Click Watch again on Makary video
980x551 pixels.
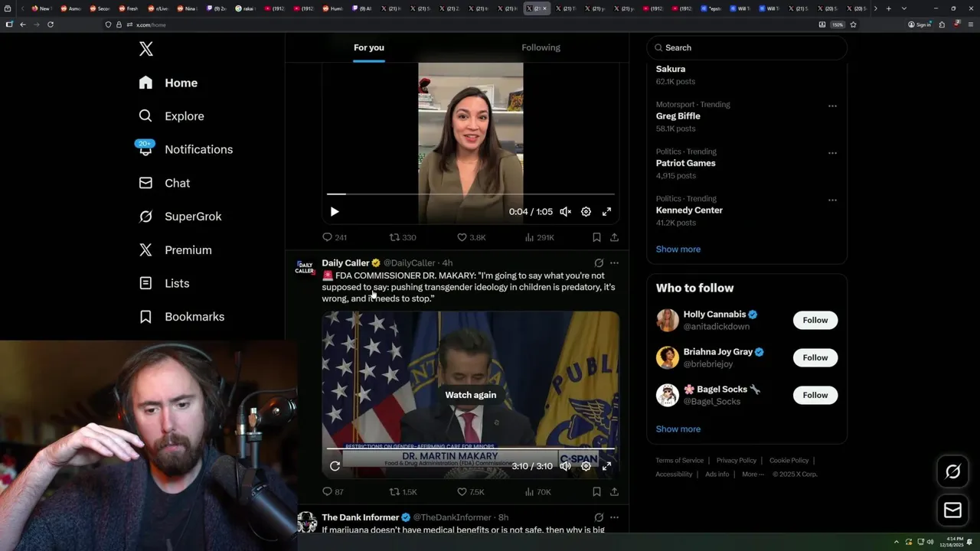[471, 395]
